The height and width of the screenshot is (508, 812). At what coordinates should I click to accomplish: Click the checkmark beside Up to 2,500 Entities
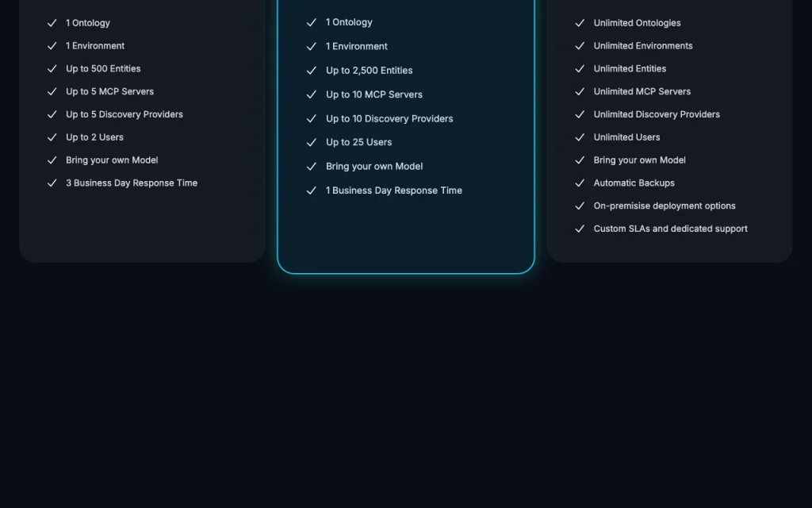click(311, 71)
